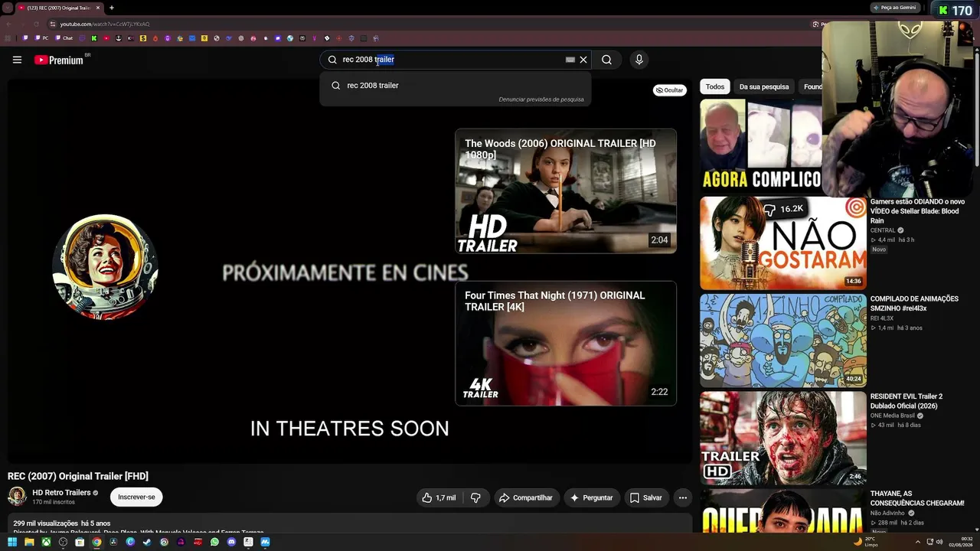
Task: Open the yellow S bookmark icon
Action: pyautogui.click(x=143, y=38)
